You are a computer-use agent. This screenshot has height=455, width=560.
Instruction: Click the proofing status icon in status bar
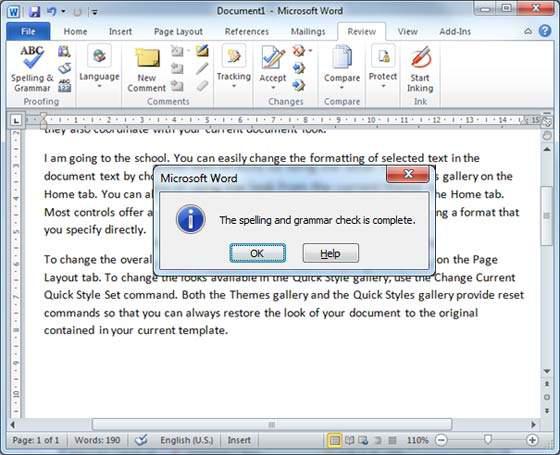(x=141, y=440)
